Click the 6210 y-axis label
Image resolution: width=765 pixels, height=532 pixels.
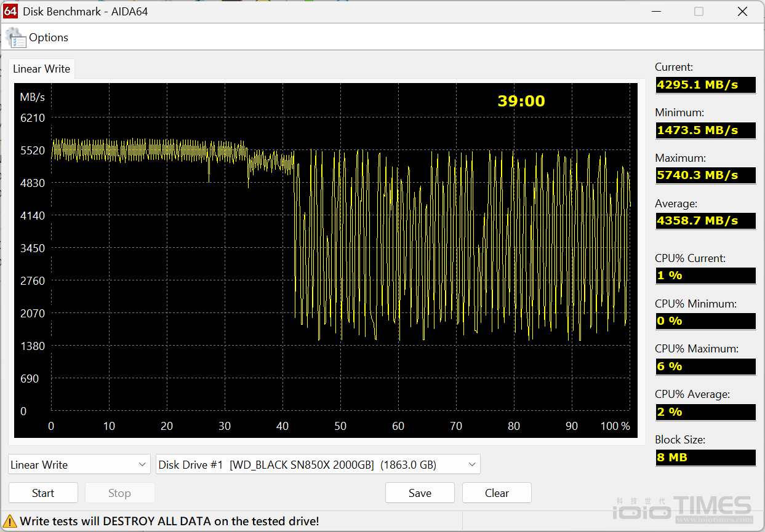(33, 117)
